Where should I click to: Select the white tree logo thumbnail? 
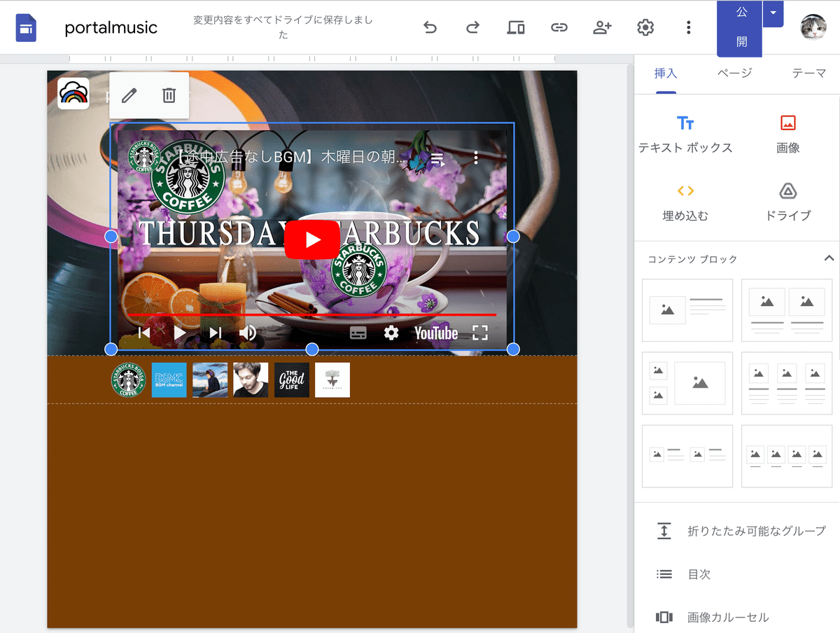click(x=332, y=380)
